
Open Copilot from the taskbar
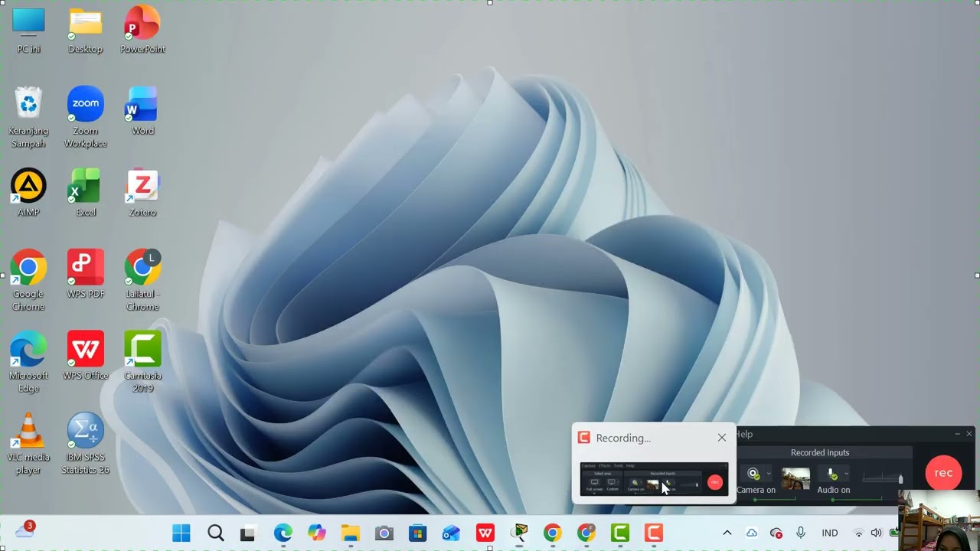pyautogui.click(x=316, y=533)
